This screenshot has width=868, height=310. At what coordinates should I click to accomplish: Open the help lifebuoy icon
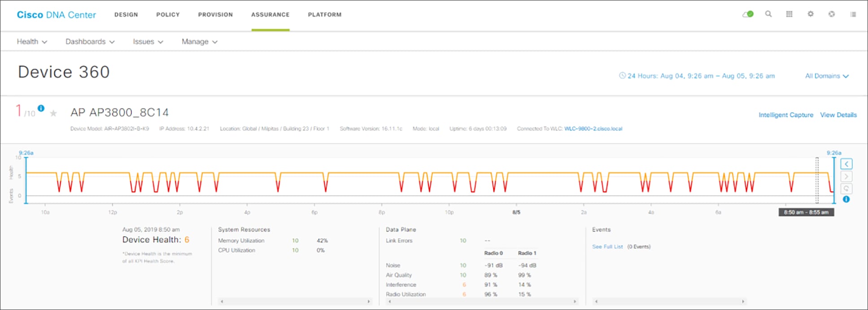[x=832, y=14]
